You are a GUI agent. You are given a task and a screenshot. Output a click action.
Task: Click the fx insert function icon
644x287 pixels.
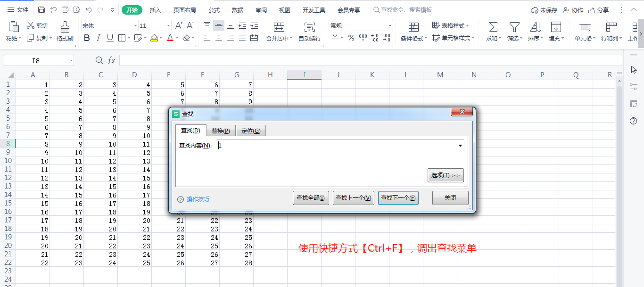112,60
